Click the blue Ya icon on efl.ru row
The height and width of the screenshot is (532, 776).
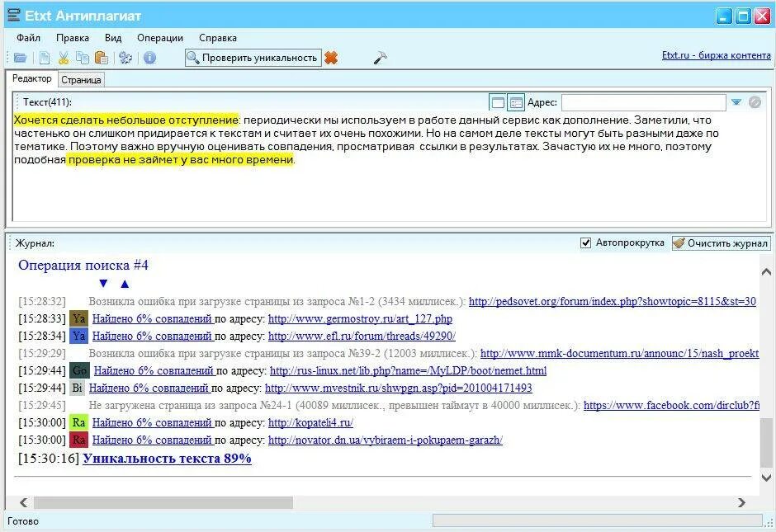click(x=78, y=336)
